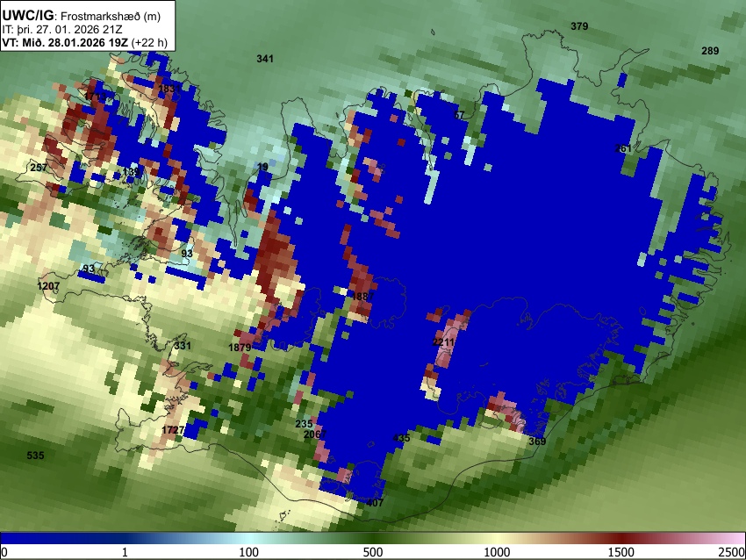The height and width of the screenshot is (560, 746).
Task: Click the map value label "1879"
Action: pos(240,348)
